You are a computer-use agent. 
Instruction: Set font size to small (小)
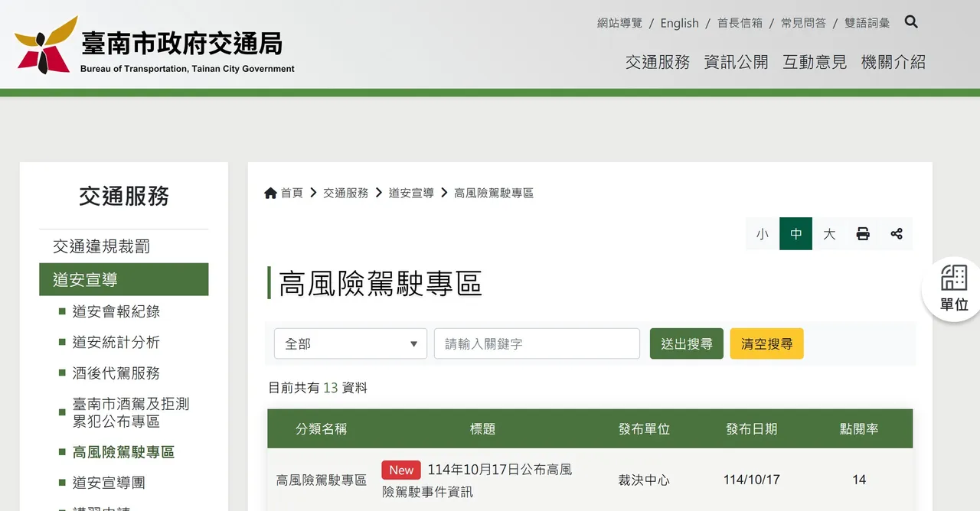763,234
